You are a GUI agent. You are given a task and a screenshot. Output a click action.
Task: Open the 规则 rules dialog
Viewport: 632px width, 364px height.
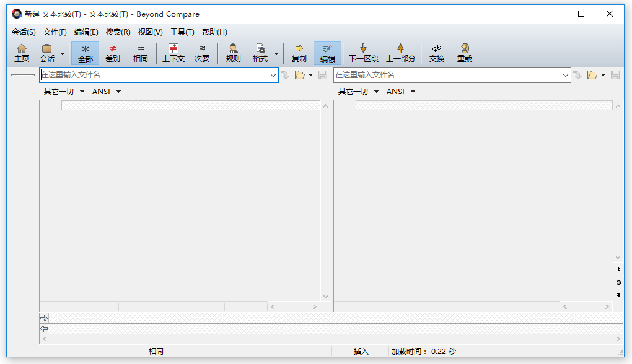[233, 53]
